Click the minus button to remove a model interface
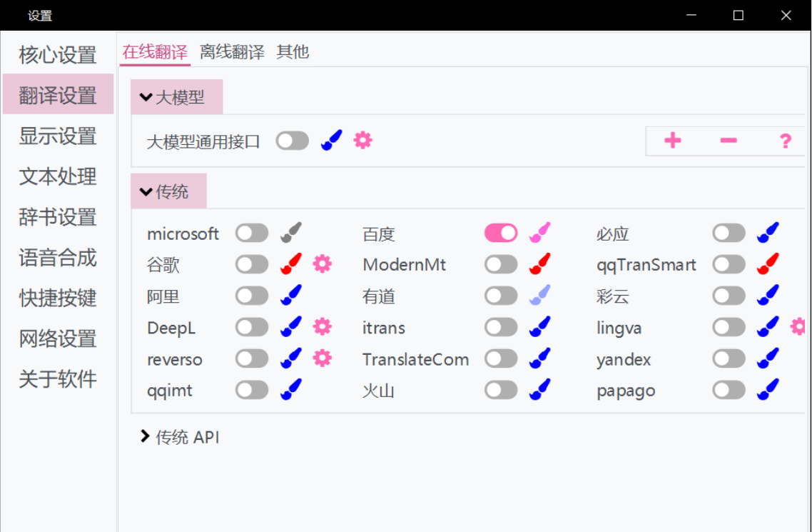Image resolution: width=812 pixels, height=532 pixels. click(728, 141)
